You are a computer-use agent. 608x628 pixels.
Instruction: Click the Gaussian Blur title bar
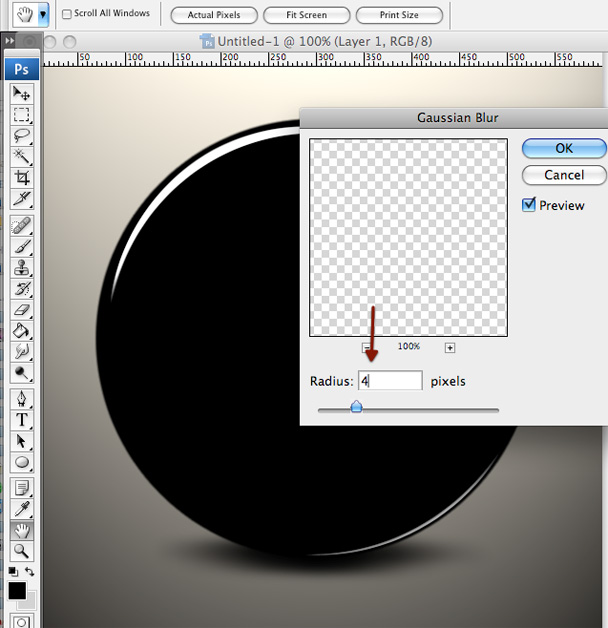[454, 118]
